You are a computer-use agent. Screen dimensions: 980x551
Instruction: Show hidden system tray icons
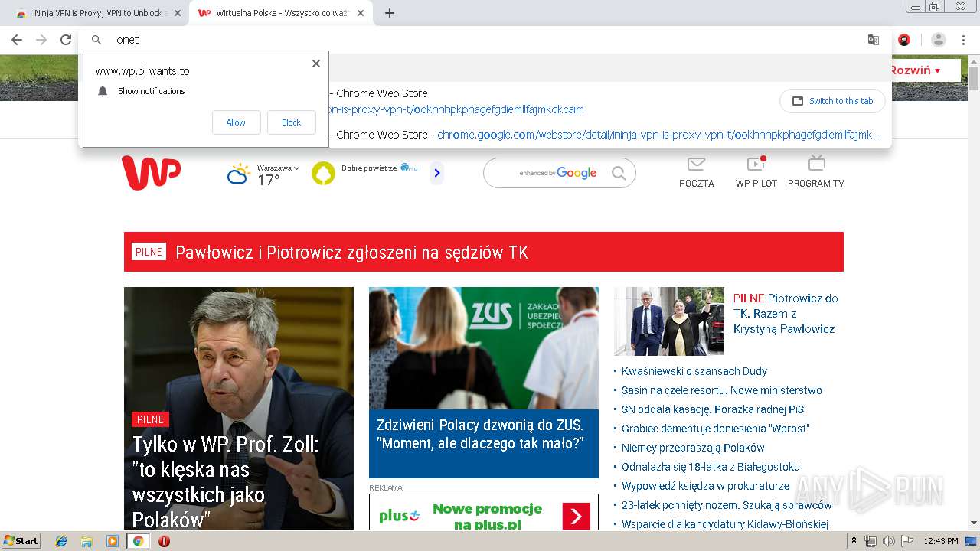(854, 541)
